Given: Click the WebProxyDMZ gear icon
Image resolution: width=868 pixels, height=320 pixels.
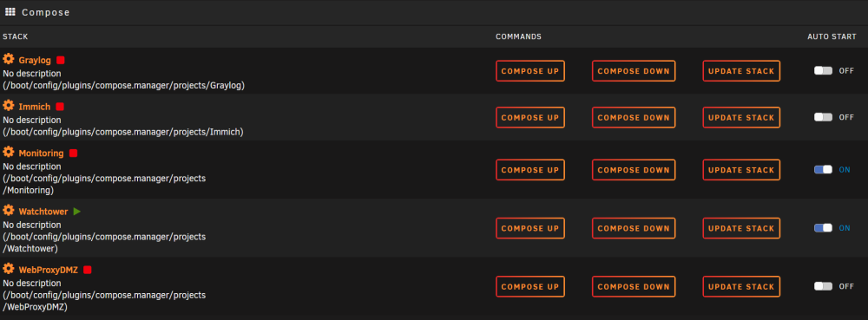Looking at the screenshot, I should tap(9, 269).
